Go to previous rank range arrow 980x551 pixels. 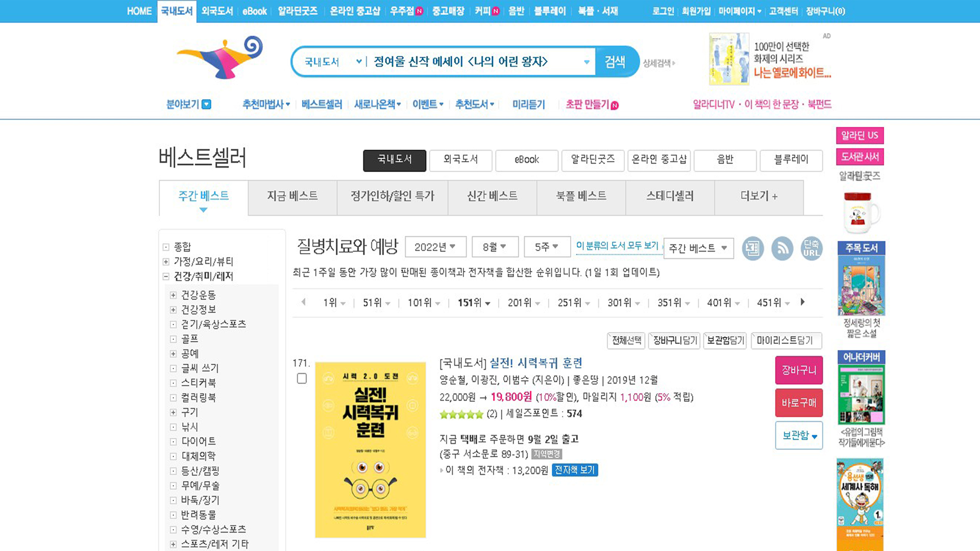click(x=304, y=302)
